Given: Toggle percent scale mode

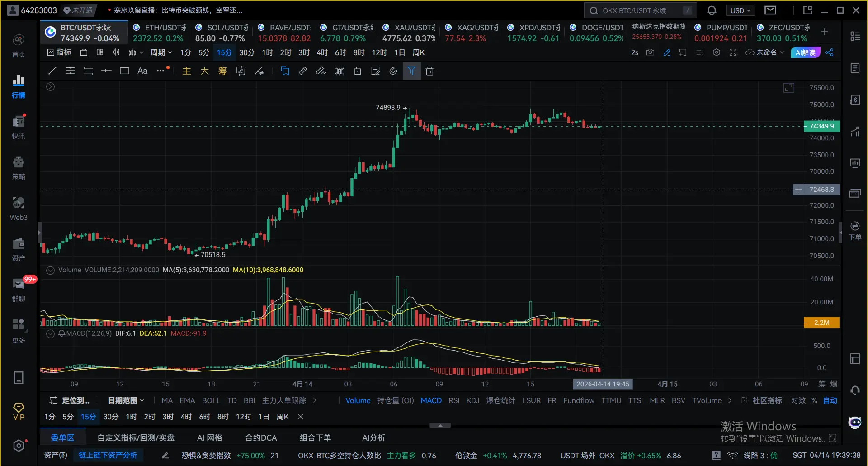Looking at the screenshot, I should coord(814,400).
